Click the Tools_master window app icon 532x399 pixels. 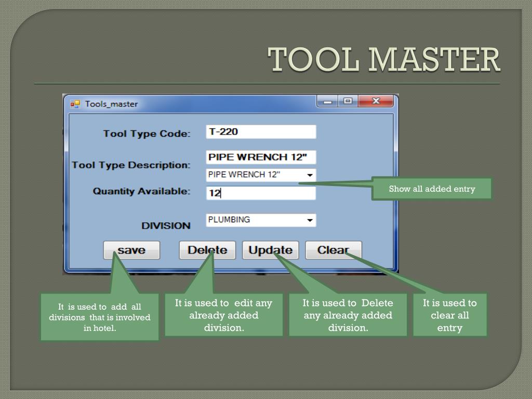tap(75, 104)
